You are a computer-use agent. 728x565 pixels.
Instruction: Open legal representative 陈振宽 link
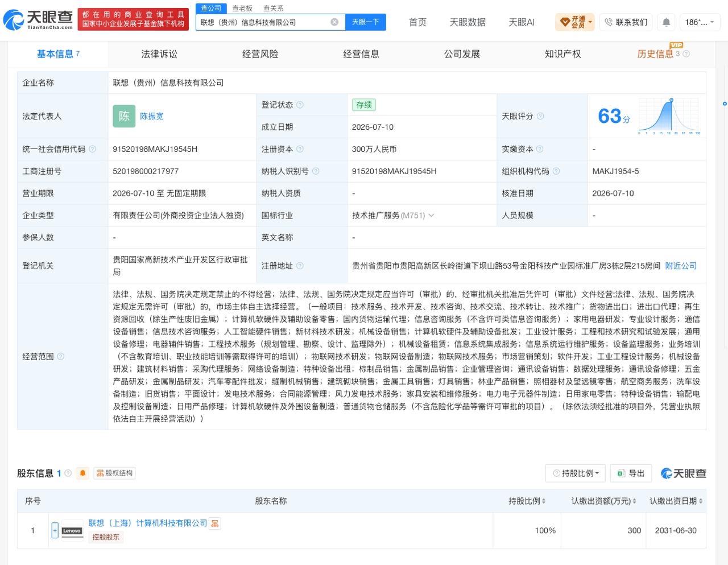click(x=152, y=116)
